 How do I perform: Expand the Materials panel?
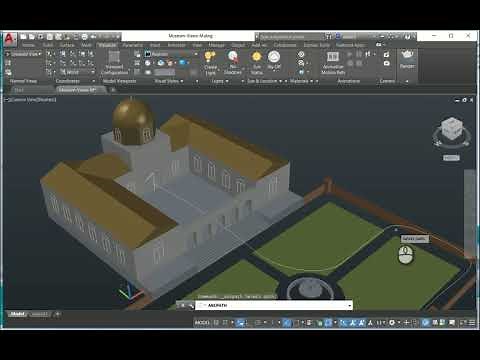pos(301,81)
